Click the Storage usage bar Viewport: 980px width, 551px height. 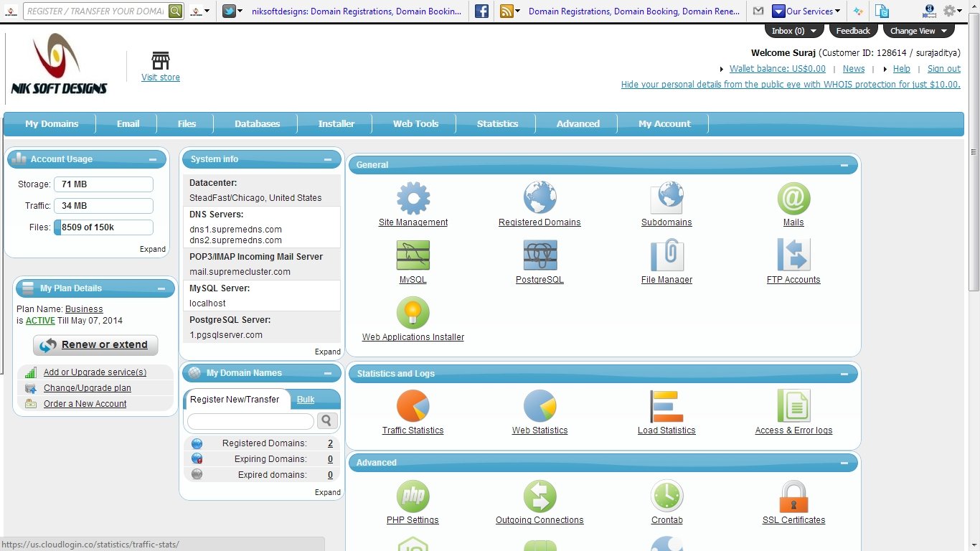click(x=103, y=184)
